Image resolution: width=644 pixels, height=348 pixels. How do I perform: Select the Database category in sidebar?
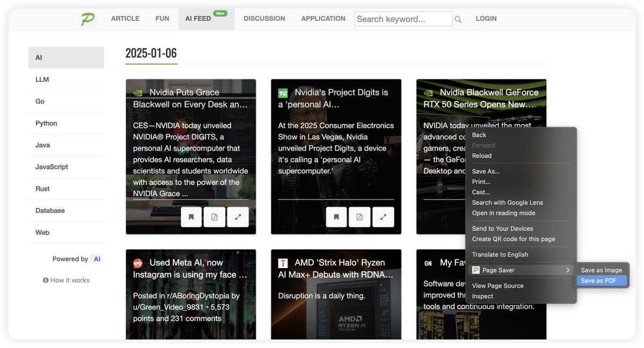coord(66,211)
